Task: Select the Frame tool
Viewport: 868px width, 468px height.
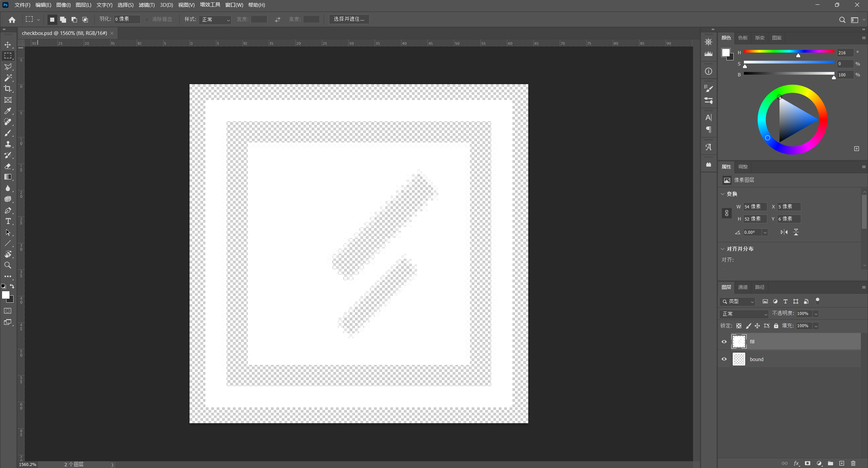Action: coord(8,100)
